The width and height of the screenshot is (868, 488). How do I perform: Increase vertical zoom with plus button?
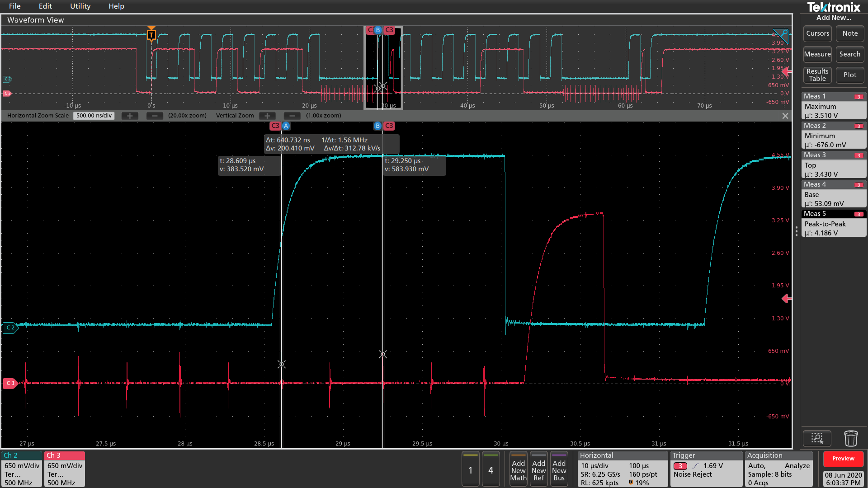coord(267,116)
